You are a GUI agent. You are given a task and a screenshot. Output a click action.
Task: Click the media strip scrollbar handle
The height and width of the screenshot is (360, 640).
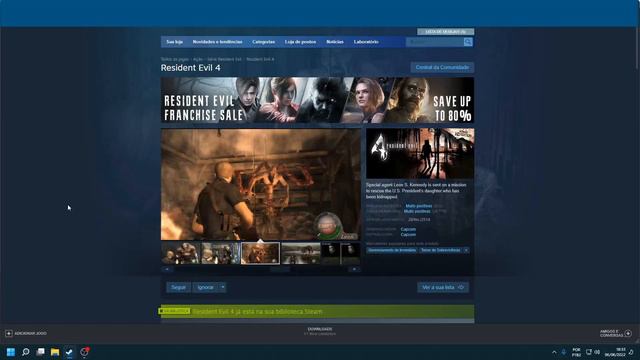point(280,269)
